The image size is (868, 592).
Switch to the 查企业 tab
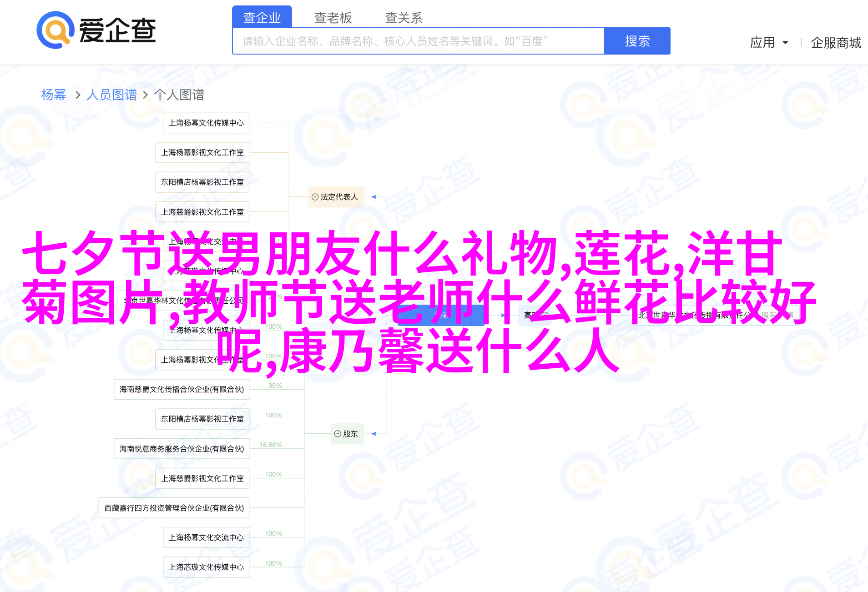262,17
